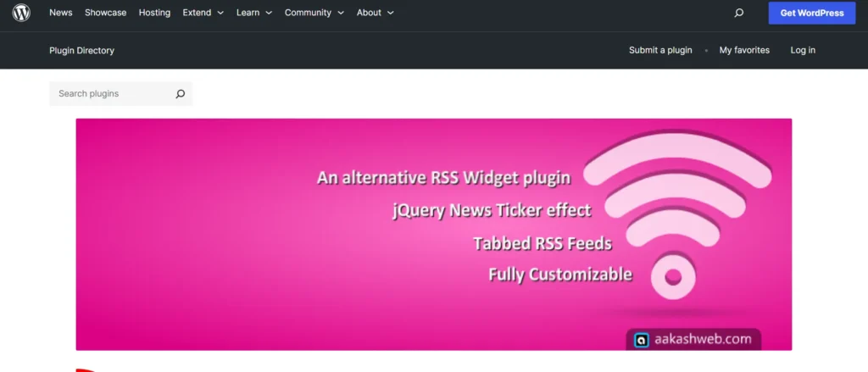Viewport: 868px width, 372px height.
Task: Go to Plugin Directory home link
Action: (x=81, y=50)
